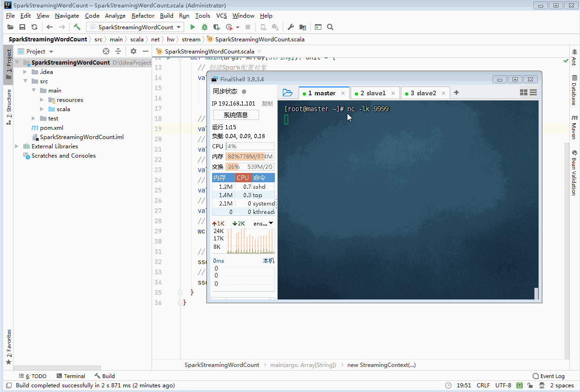Open Project Structure folder icon

click(x=303, y=27)
